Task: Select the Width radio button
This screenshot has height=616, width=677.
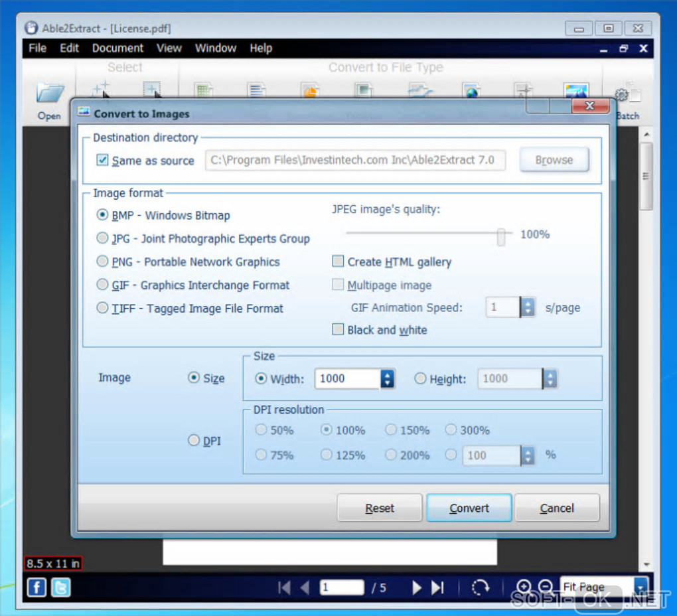Action: point(261,378)
